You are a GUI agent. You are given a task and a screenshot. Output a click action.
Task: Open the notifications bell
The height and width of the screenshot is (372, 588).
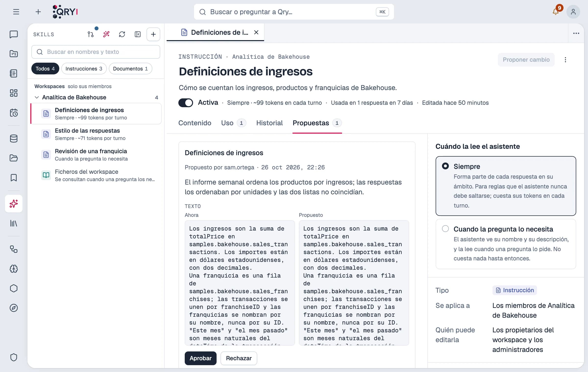point(556,12)
